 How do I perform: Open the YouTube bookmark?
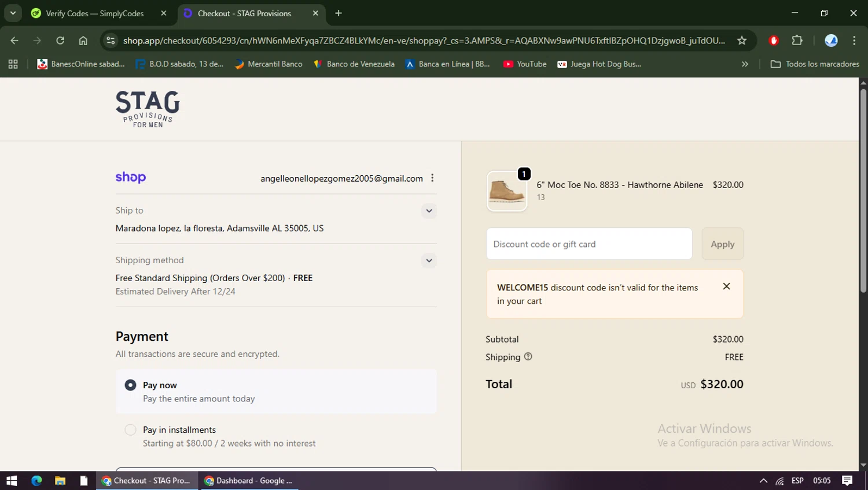pos(525,64)
